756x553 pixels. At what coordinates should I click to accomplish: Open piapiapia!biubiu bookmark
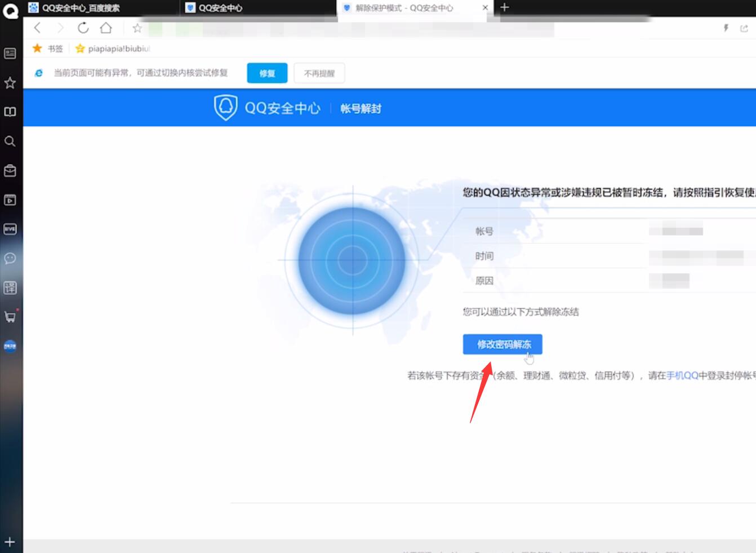coord(113,48)
